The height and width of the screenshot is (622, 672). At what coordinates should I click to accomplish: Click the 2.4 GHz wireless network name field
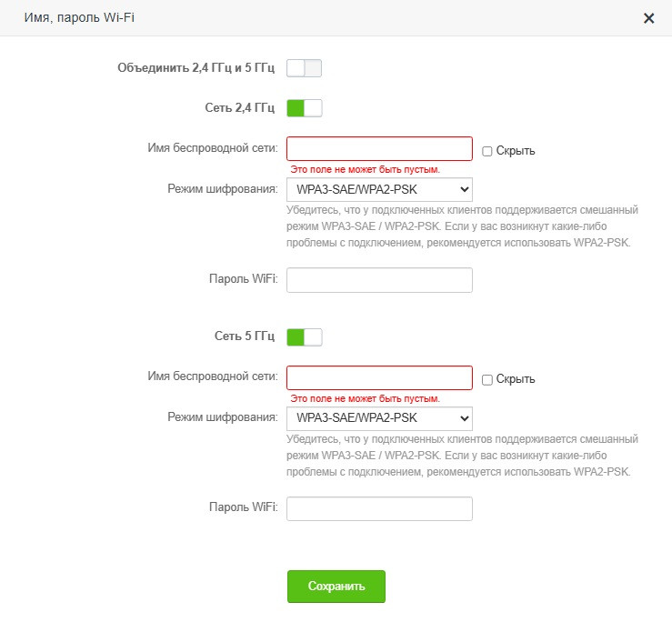(x=379, y=149)
